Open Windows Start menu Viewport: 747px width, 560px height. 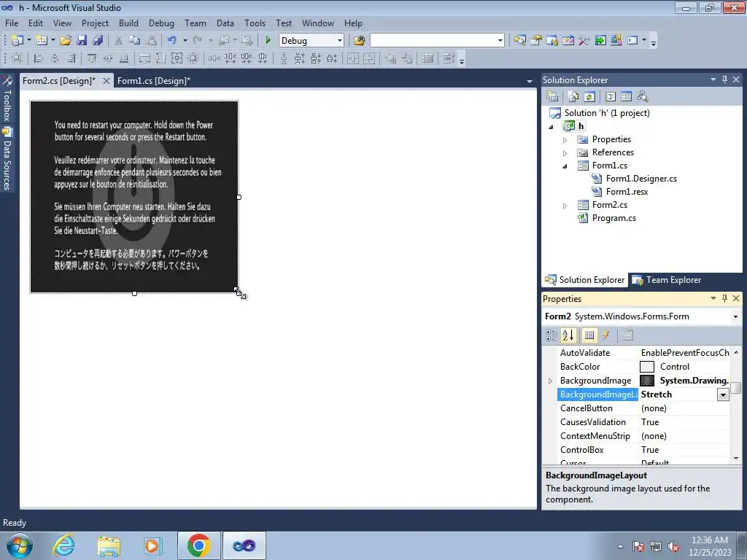19,545
